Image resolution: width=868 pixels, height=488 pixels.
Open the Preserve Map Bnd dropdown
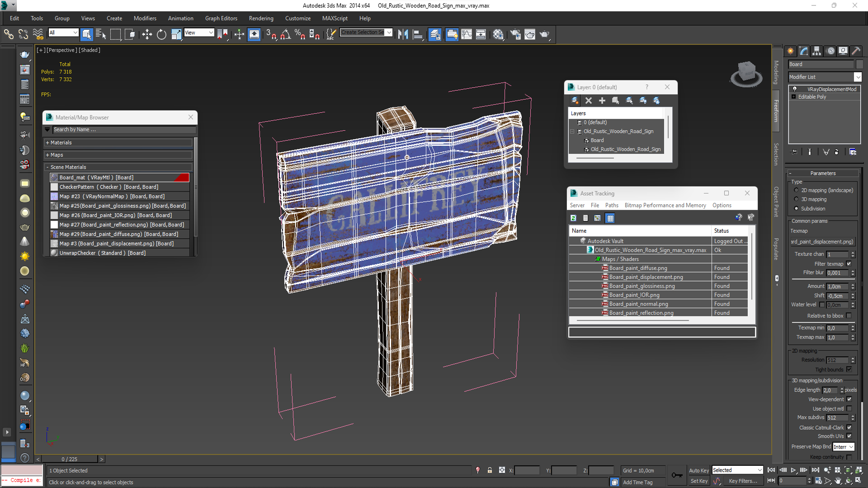(x=844, y=447)
